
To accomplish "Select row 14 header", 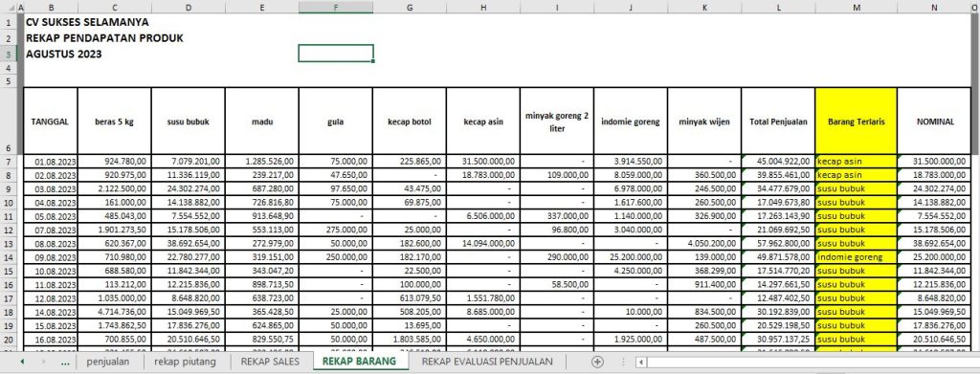I will tap(8, 256).
